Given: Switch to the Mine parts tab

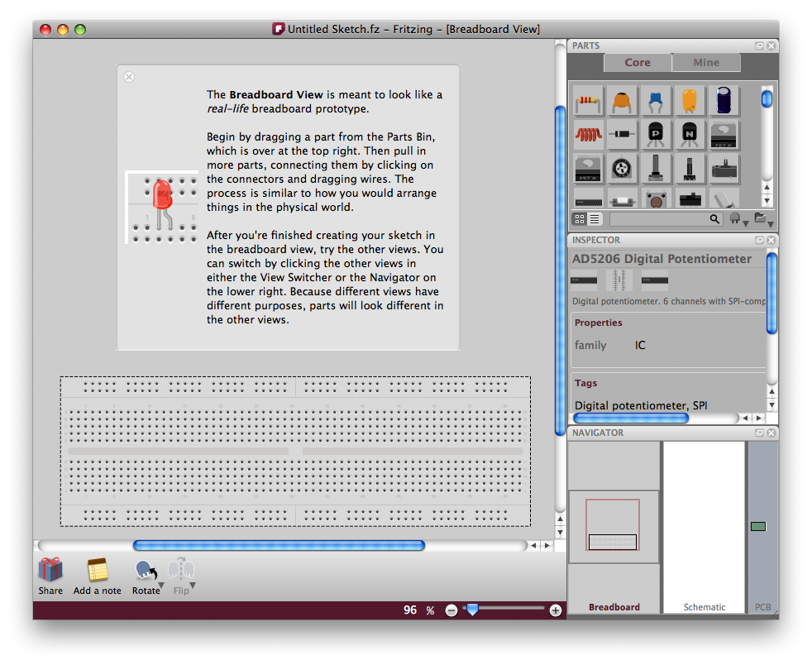Looking at the screenshot, I should click(x=706, y=63).
